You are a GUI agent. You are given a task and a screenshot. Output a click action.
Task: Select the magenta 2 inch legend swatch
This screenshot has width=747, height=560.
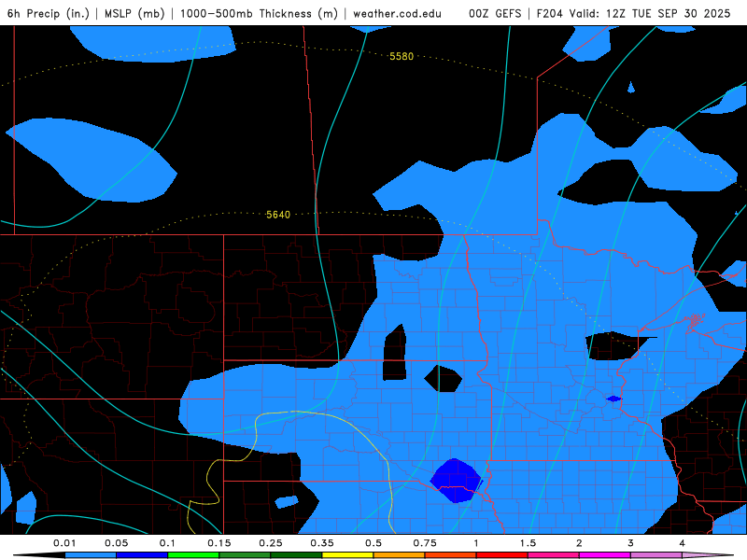tap(605, 555)
